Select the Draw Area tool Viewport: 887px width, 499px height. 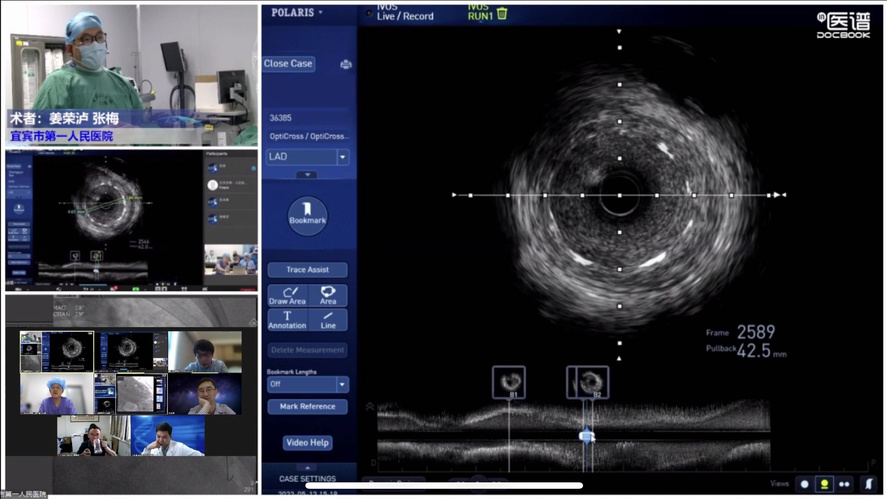click(x=287, y=295)
